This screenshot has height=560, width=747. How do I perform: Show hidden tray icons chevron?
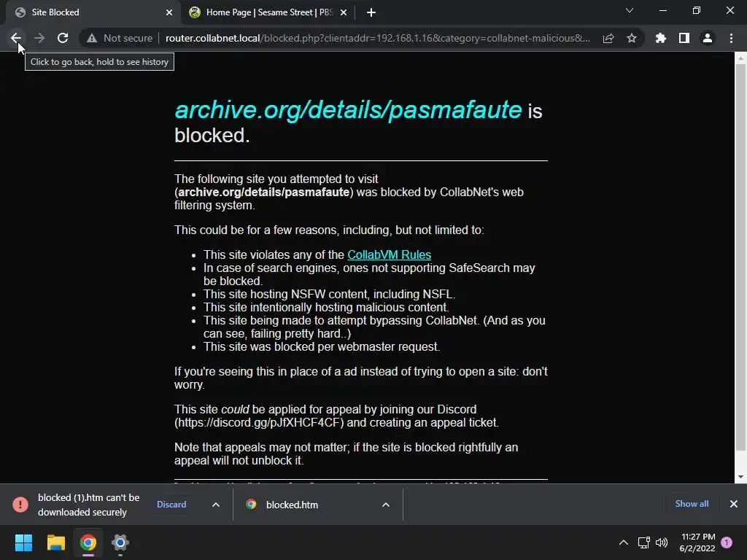point(623,542)
